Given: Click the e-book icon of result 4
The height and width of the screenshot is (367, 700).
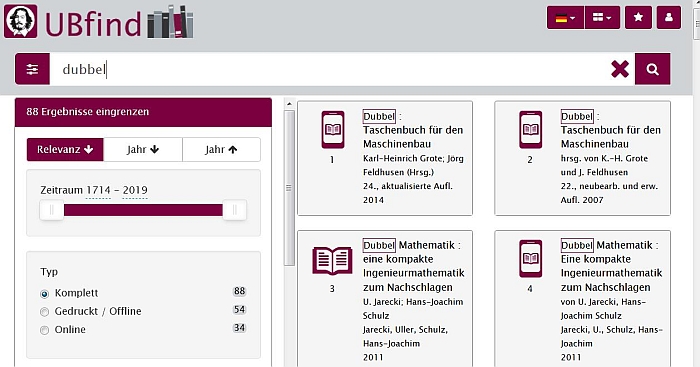Looking at the screenshot, I should 530,259.
